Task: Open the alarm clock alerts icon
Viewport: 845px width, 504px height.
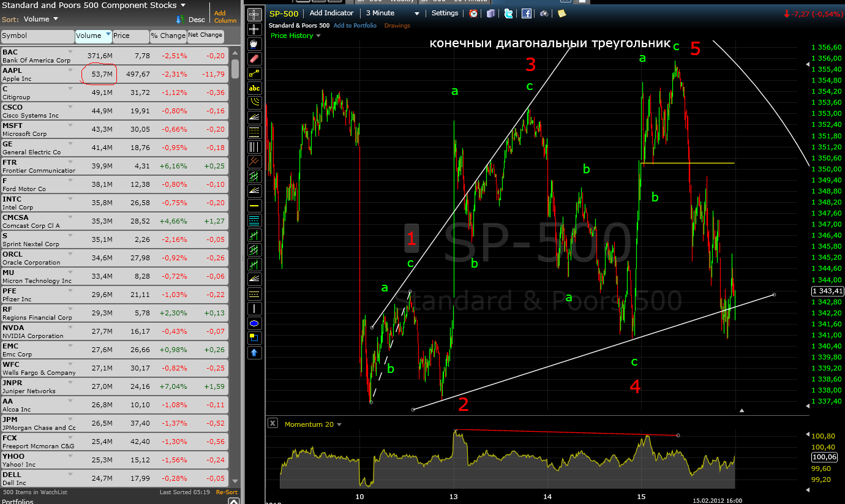Action: [473, 13]
